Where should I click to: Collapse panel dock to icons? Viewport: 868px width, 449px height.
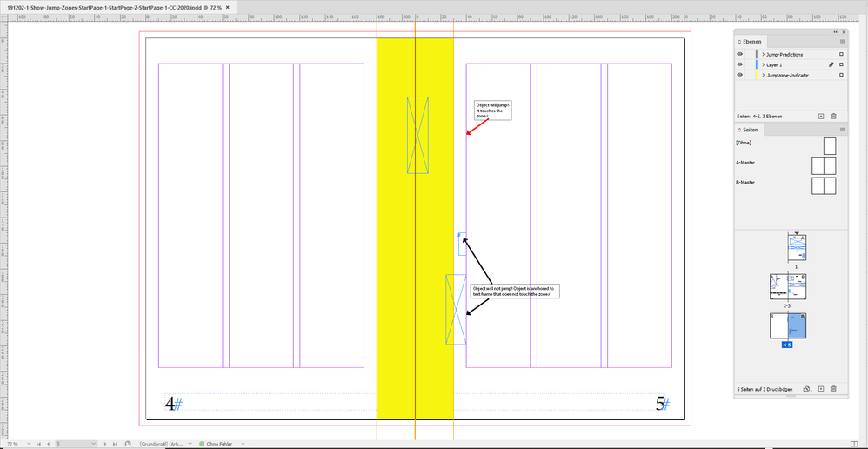pyautogui.click(x=835, y=32)
